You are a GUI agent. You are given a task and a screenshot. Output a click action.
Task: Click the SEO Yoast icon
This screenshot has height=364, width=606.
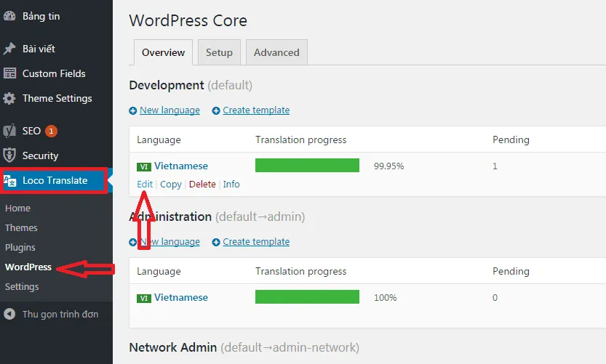9,131
